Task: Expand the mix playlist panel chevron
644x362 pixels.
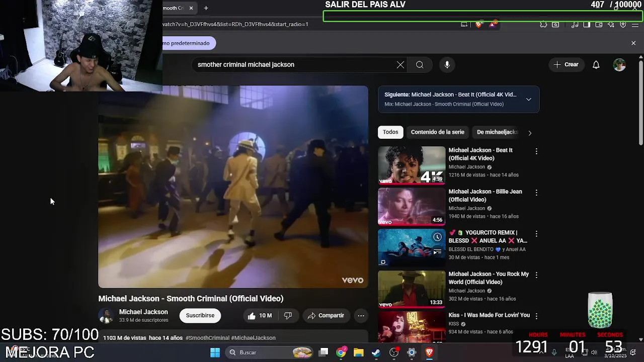Action: [528, 99]
